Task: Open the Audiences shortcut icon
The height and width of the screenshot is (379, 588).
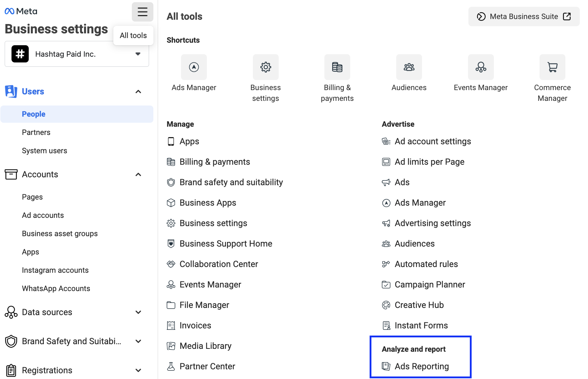Action: [x=409, y=67]
